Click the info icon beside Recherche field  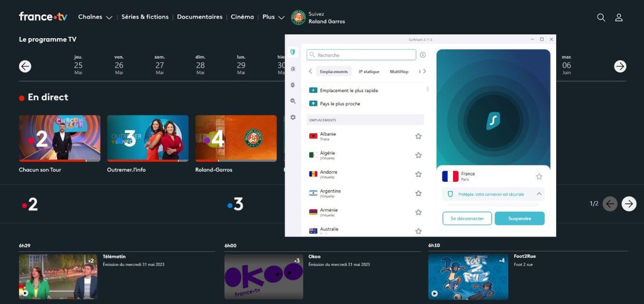[423, 55]
